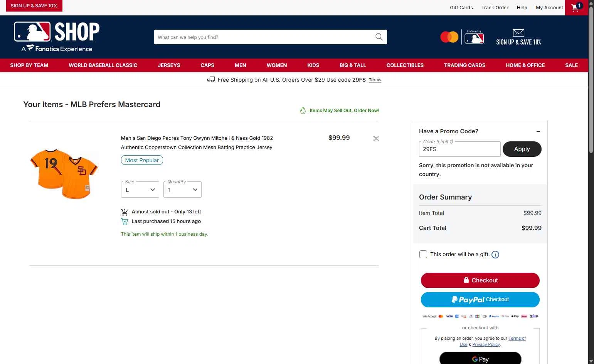Open the Kids menu
The width and height of the screenshot is (594, 364).
[x=313, y=65]
